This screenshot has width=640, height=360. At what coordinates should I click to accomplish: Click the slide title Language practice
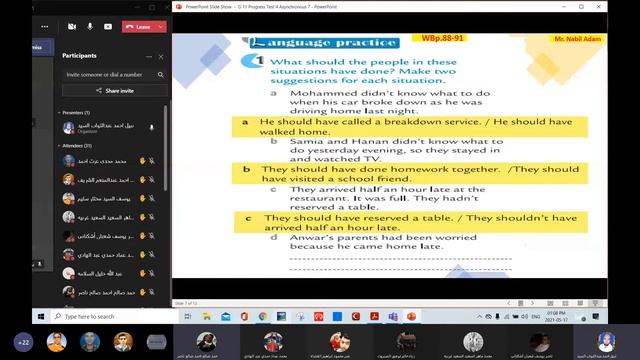(324, 42)
